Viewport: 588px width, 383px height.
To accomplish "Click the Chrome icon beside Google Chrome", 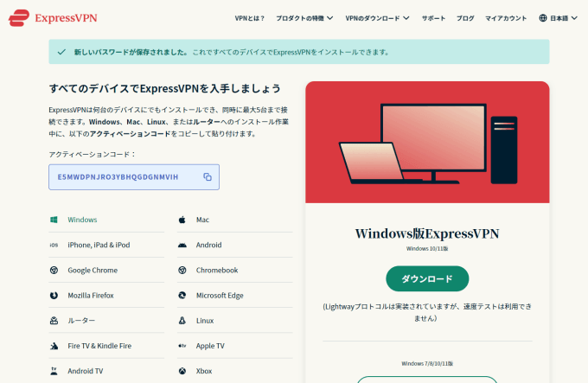I will pyautogui.click(x=54, y=271).
